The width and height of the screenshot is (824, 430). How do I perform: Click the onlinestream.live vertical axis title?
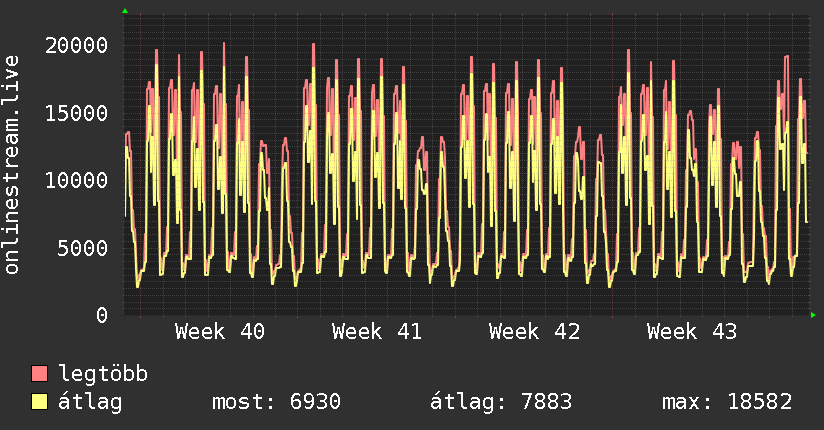click(x=12, y=165)
